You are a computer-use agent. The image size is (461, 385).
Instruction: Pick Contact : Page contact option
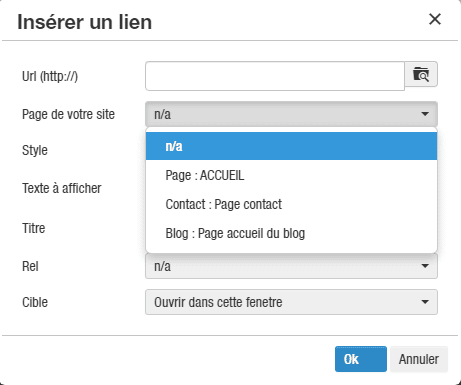tap(291, 204)
